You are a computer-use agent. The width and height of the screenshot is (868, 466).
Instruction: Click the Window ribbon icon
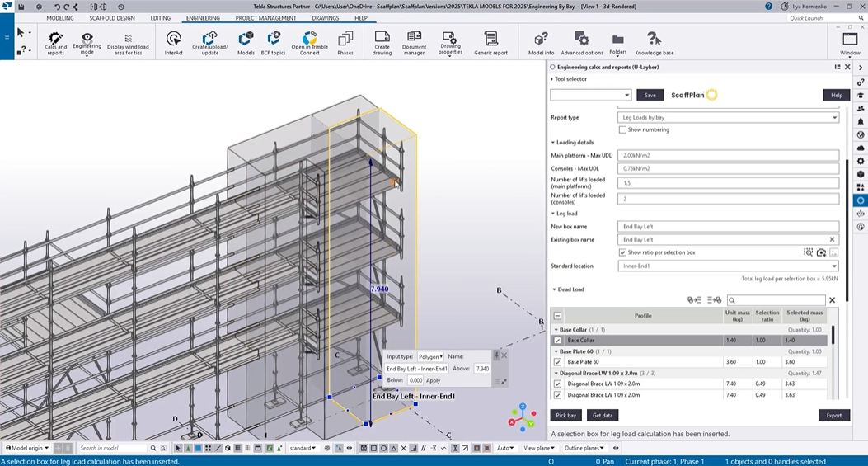click(x=850, y=43)
